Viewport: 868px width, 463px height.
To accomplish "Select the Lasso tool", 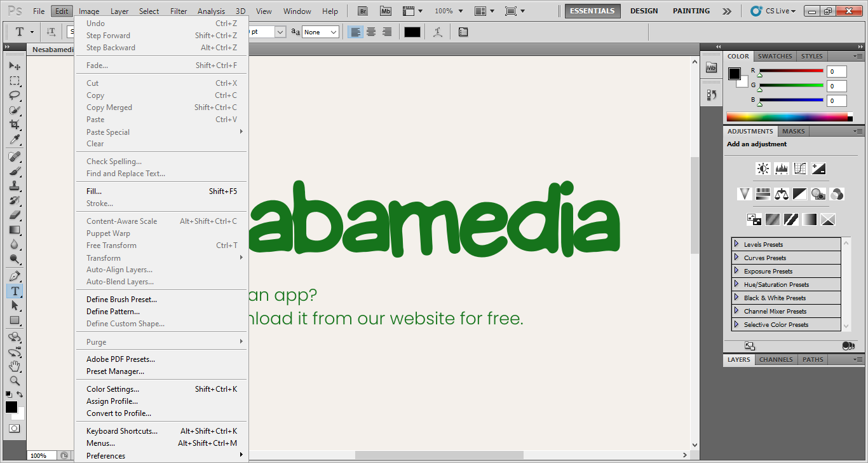I will tap(14, 95).
